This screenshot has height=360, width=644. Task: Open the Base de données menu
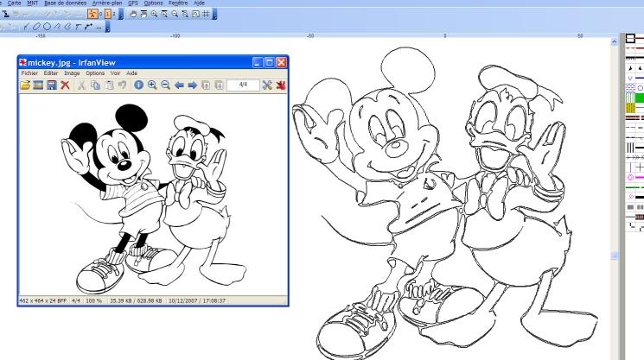click(x=65, y=3)
